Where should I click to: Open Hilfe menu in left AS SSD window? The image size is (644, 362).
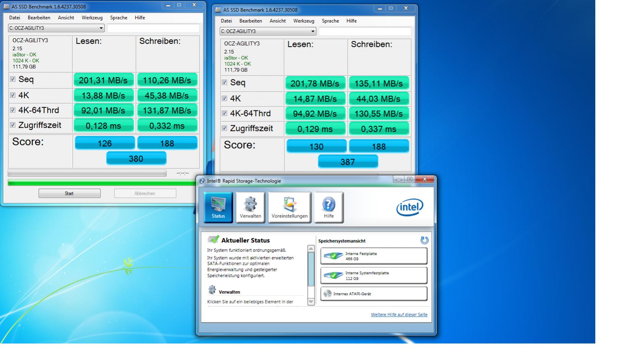(140, 18)
